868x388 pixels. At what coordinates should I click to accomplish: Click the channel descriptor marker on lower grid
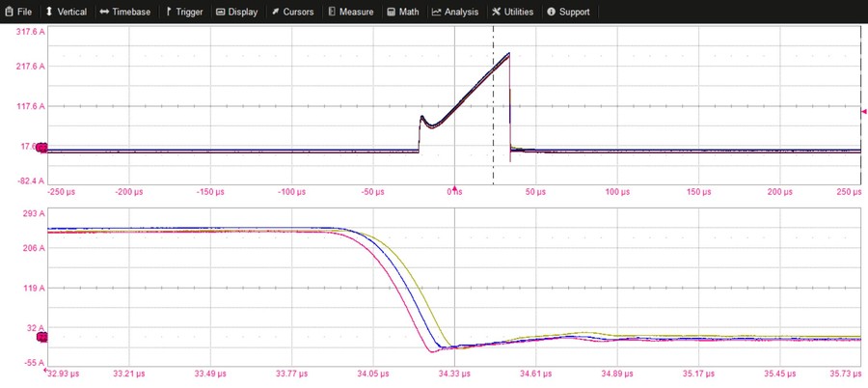click(42, 337)
